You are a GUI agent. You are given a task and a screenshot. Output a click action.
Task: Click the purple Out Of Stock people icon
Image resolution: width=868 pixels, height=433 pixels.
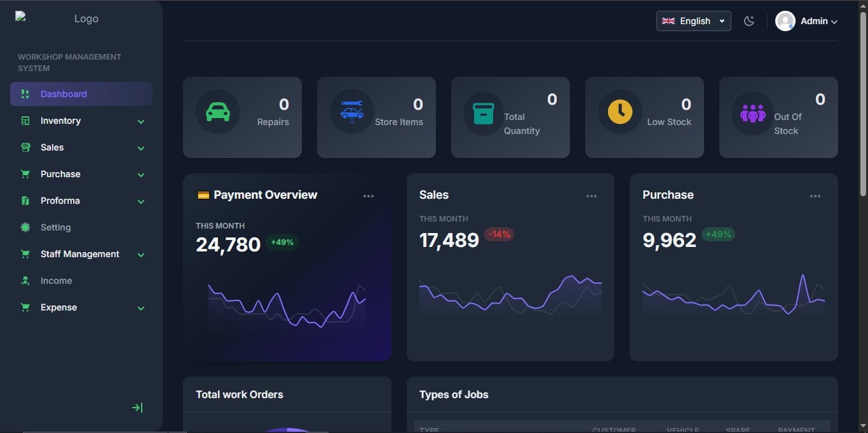(753, 114)
